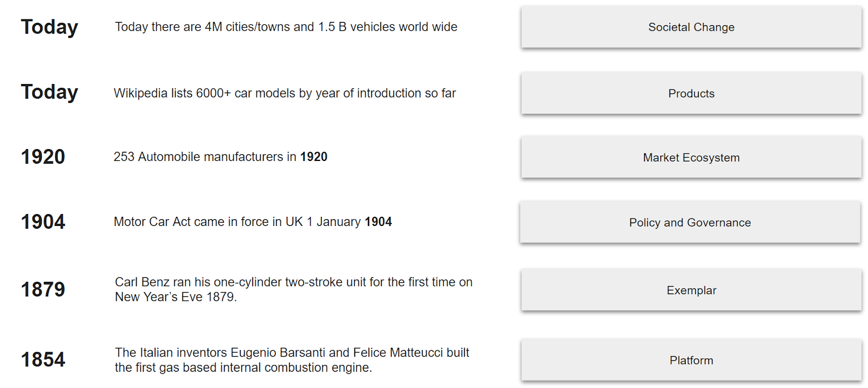Viewport: 868px width, 388px height.
Task: Select the Exemplar button
Action: [x=691, y=290]
